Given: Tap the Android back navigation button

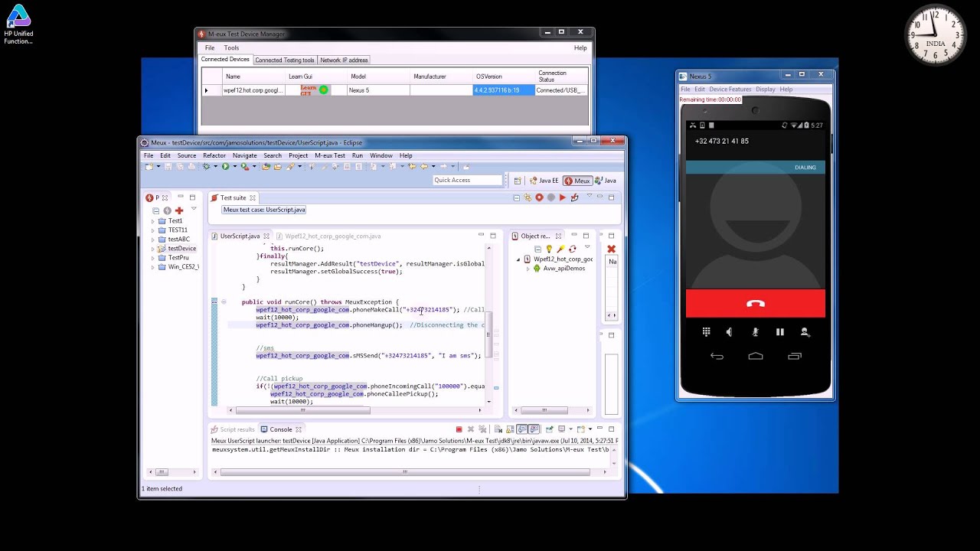Looking at the screenshot, I should click(717, 356).
